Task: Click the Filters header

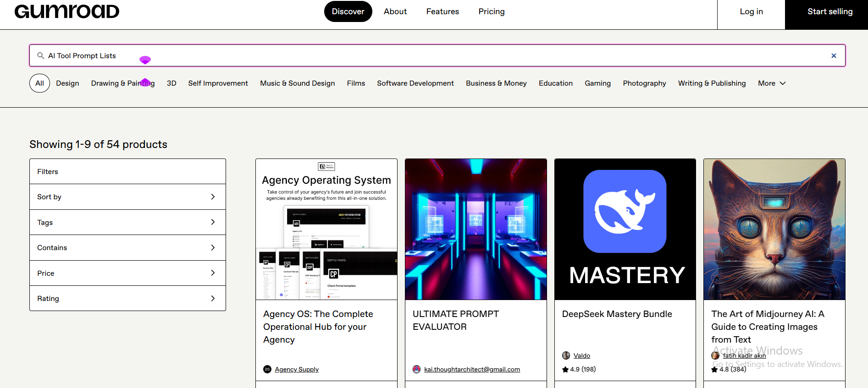Action: [x=127, y=172]
